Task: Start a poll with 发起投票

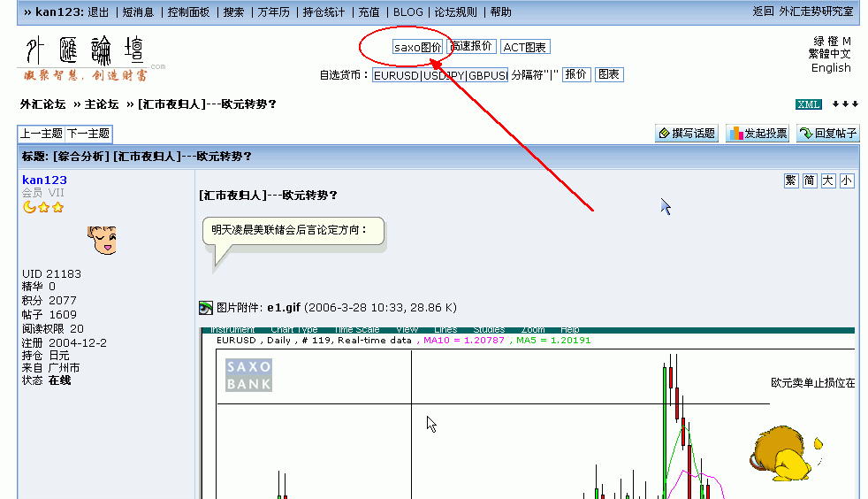Action: point(758,134)
